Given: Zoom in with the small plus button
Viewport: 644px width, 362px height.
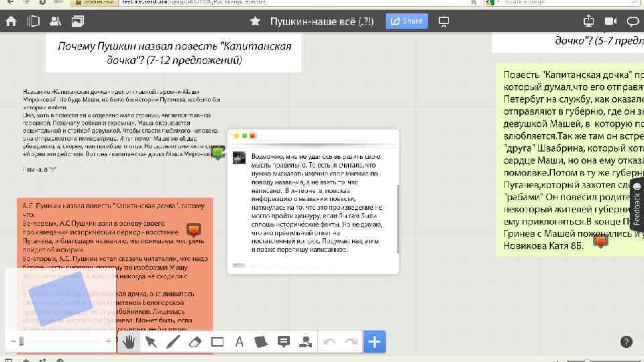Looking at the screenshot, I should coord(108,341).
